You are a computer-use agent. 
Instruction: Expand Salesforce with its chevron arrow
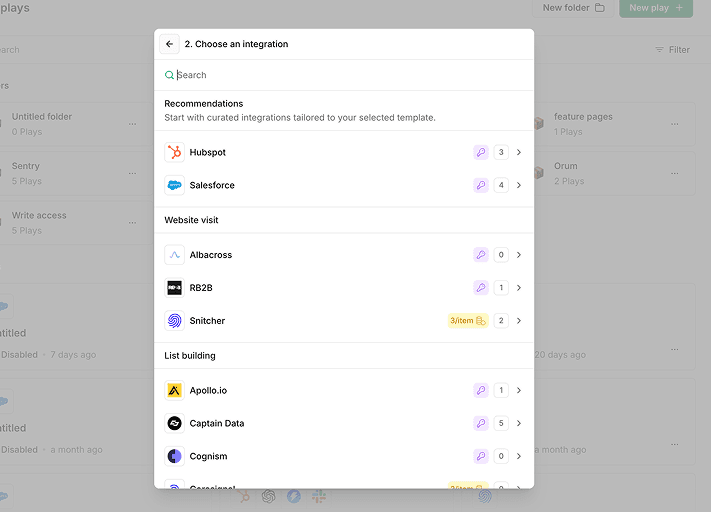tap(519, 185)
